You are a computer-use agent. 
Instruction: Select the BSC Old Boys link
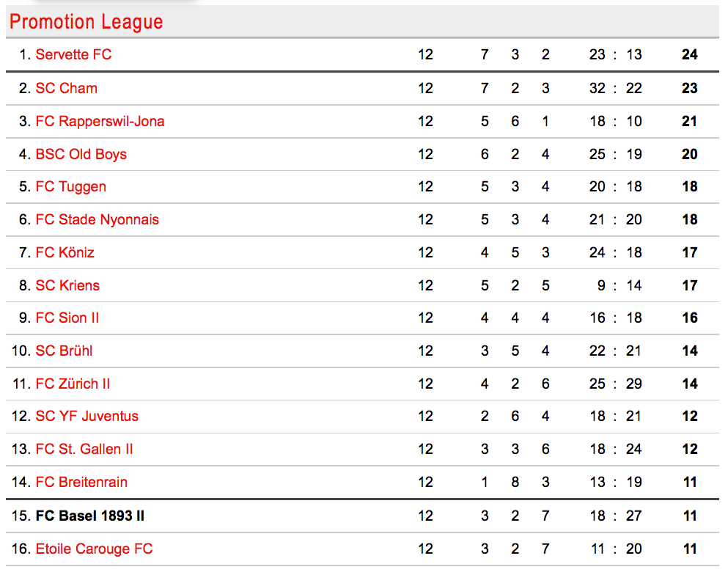pos(81,154)
